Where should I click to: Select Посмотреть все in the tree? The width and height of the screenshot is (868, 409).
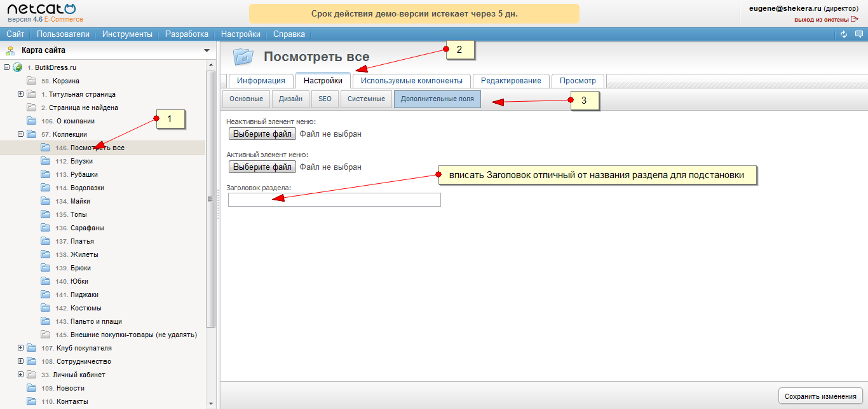[x=97, y=148]
